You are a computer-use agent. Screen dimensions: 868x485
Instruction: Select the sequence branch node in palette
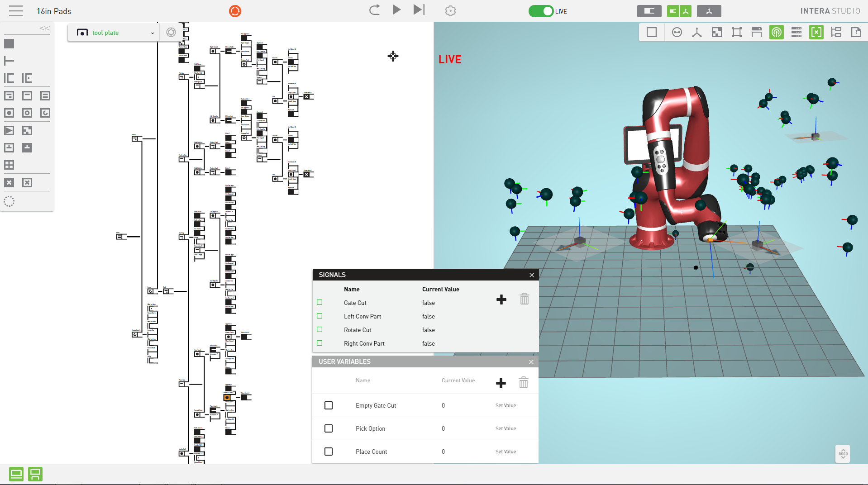[9, 61]
